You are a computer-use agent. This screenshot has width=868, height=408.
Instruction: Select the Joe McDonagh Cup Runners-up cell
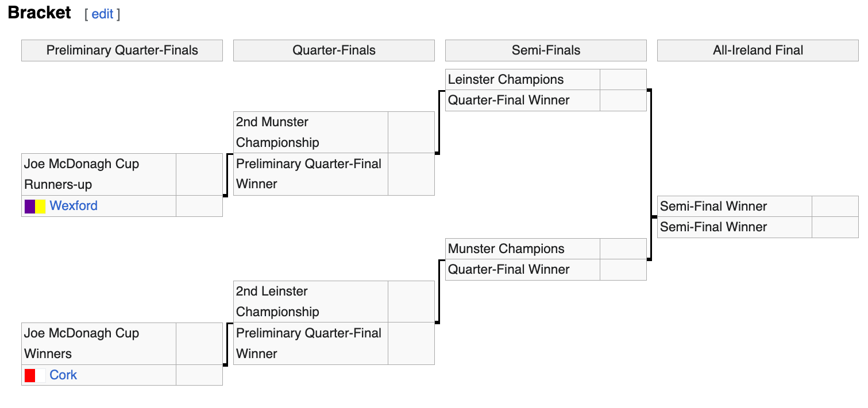point(99,174)
